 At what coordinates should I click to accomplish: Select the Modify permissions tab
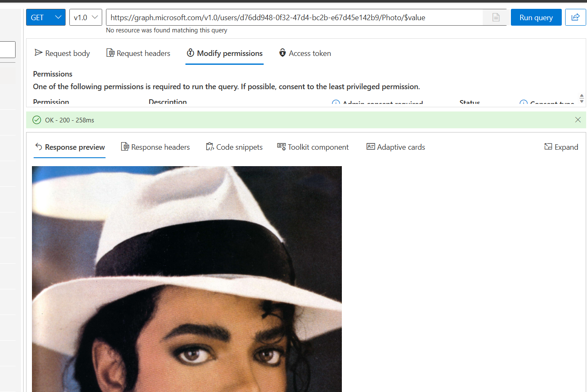point(225,53)
